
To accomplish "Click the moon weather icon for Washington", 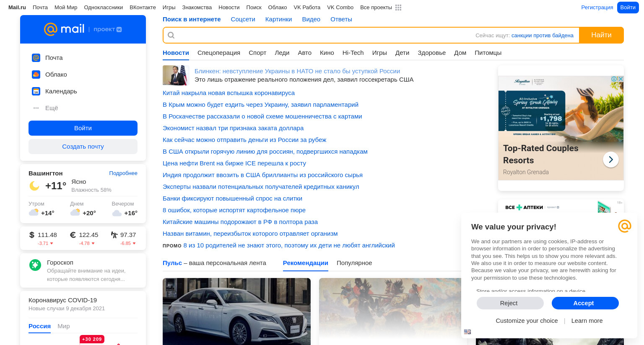I will (x=34, y=186).
